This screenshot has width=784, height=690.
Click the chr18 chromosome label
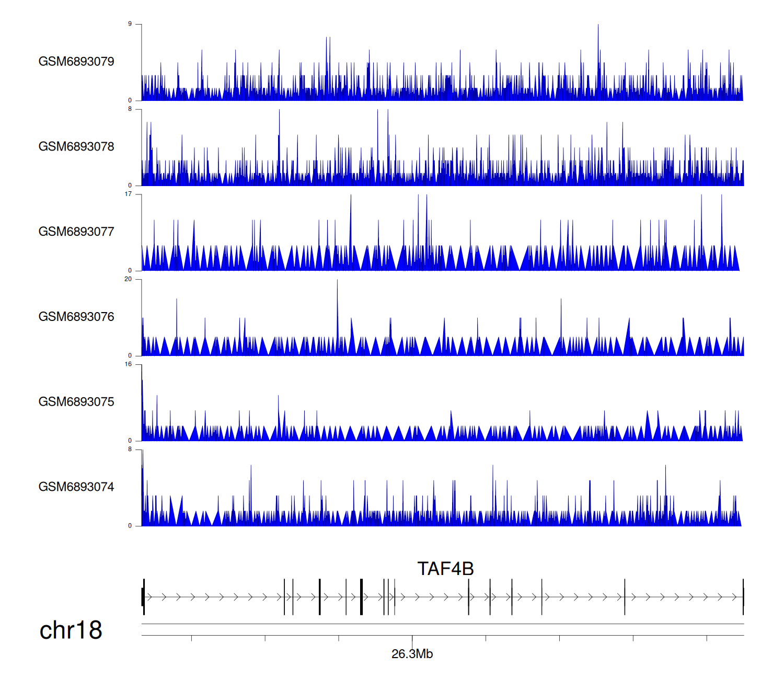coord(71,630)
